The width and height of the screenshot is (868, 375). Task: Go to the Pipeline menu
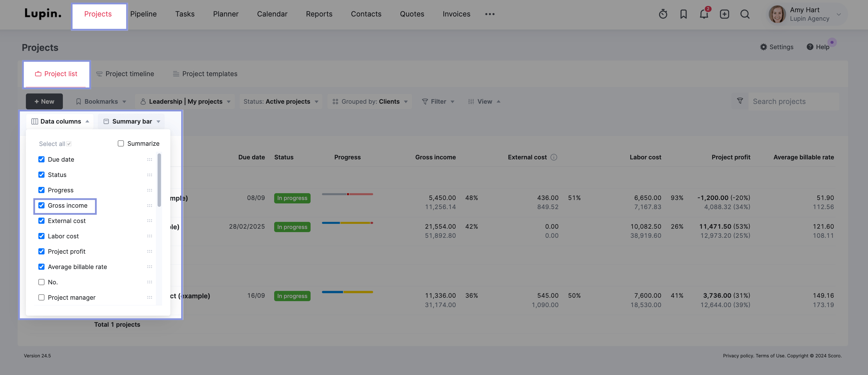143,14
